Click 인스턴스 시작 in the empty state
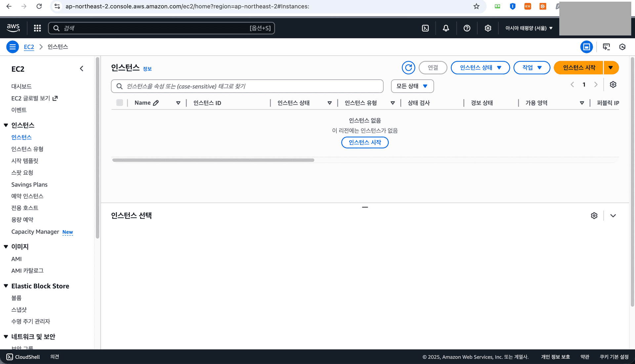The image size is (635, 364). click(x=365, y=142)
